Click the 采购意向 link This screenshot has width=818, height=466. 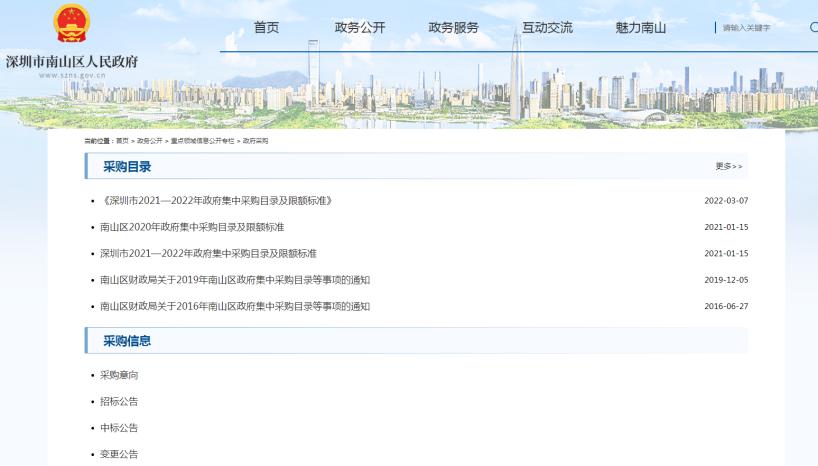(119, 375)
